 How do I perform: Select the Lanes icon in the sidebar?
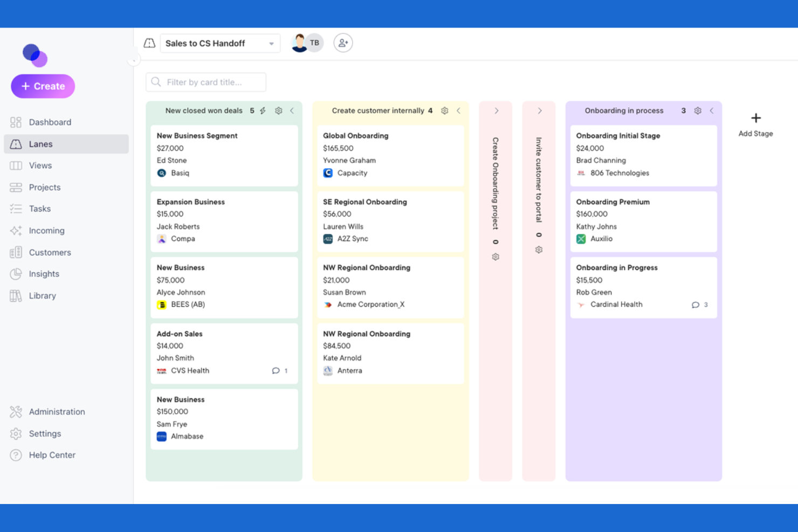pos(16,144)
